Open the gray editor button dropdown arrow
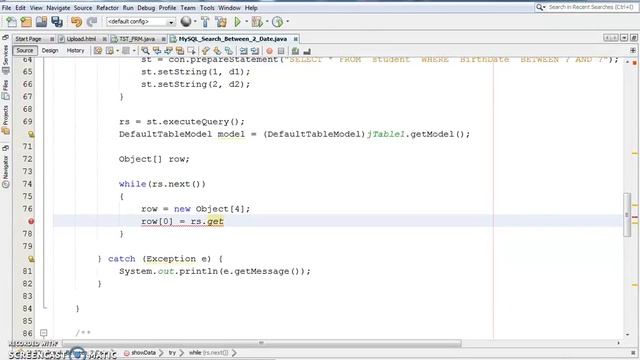The height and width of the screenshot is (360, 640). (134, 51)
